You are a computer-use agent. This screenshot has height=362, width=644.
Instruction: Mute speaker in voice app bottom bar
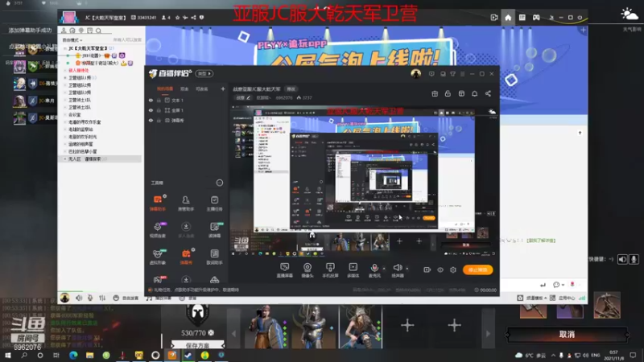click(x=79, y=298)
